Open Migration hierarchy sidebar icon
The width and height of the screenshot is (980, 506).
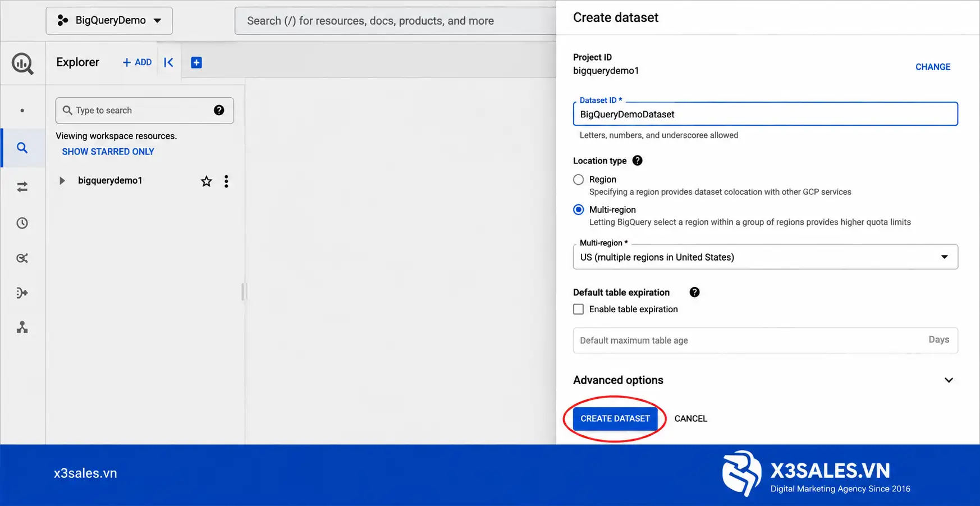tap(22, 327)
